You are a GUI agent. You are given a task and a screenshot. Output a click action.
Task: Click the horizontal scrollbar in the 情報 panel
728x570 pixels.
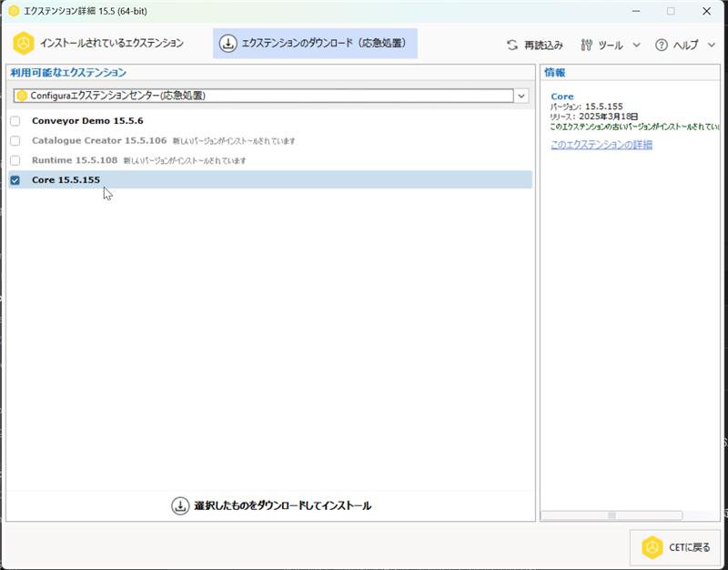pos(612,515)
